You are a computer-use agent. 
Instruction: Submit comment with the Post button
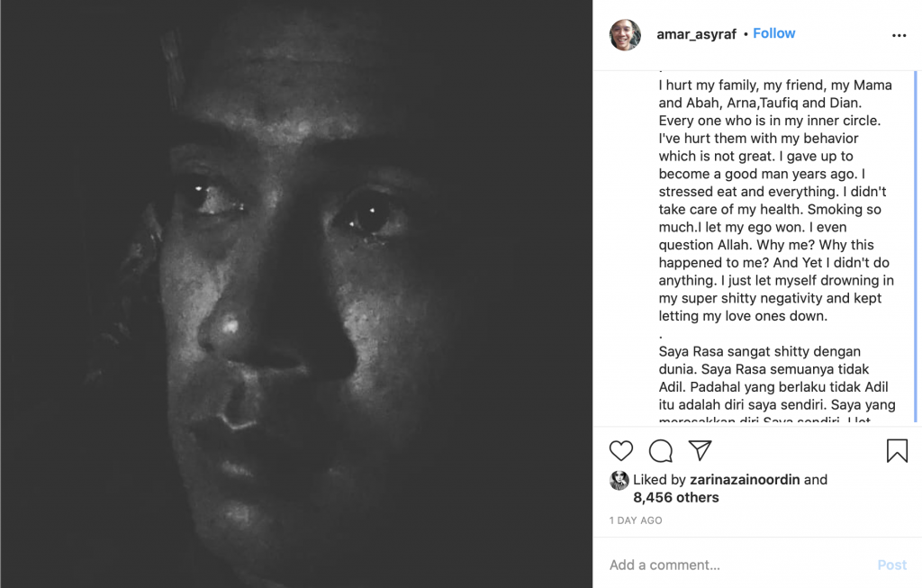[x=892, y=565]
